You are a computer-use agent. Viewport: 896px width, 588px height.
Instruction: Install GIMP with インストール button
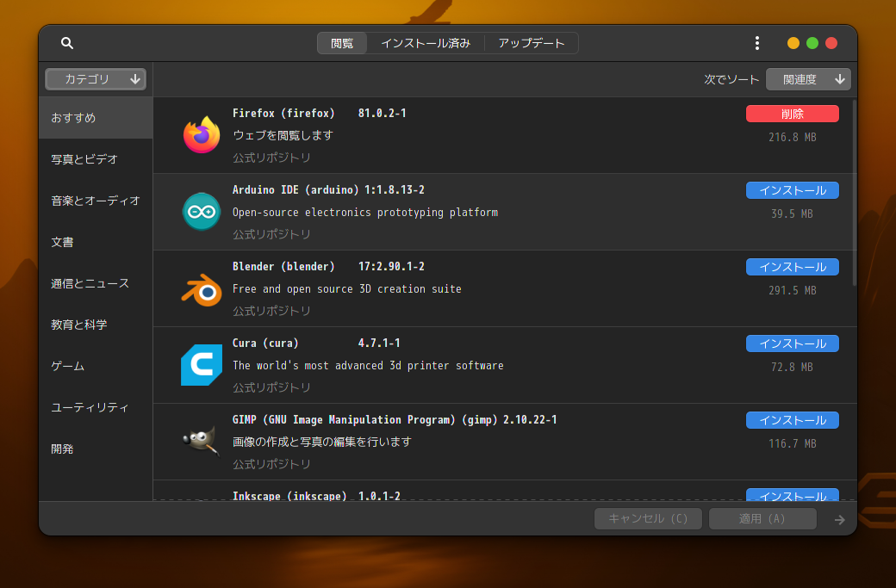(792, 419)
